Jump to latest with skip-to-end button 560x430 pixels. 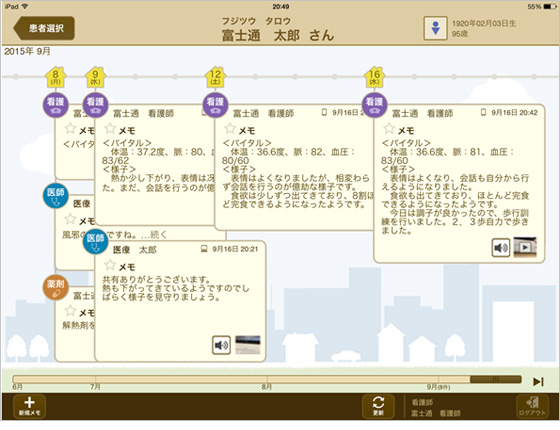tap(538, 381)
